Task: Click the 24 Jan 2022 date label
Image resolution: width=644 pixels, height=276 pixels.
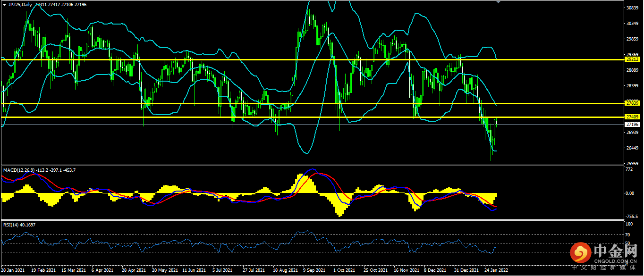Action: point(496,270)
